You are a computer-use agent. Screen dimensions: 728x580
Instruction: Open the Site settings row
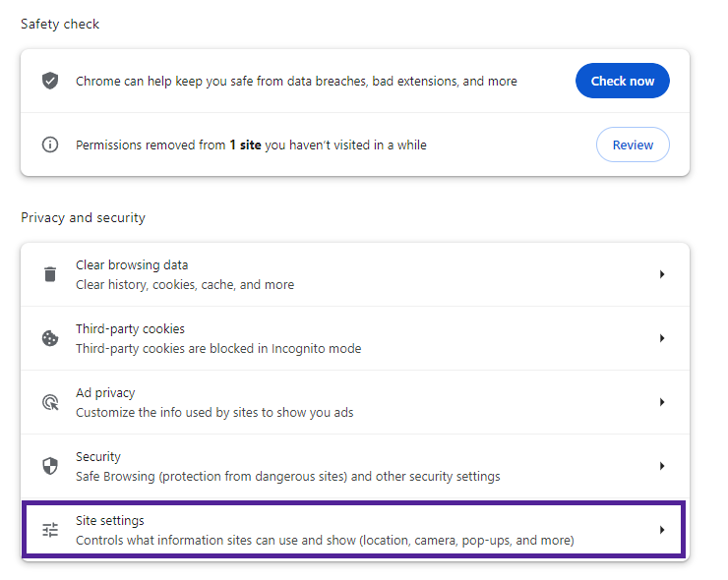pos(355,530)
